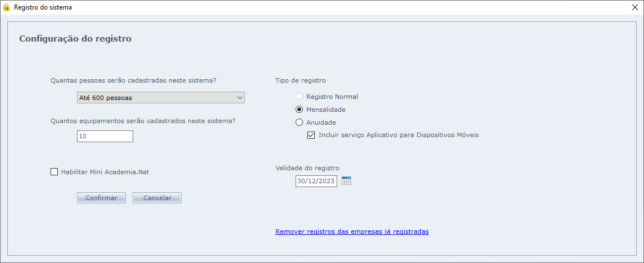This screenshot has width=644, height=263.
Task: Click the Configuração do registro heading
Action: [75, 39]
